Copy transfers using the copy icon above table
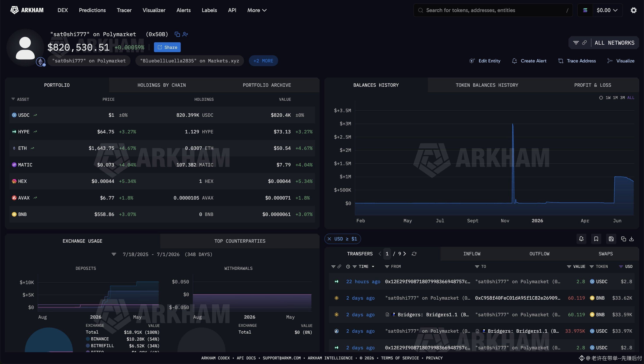 point(623,239)
